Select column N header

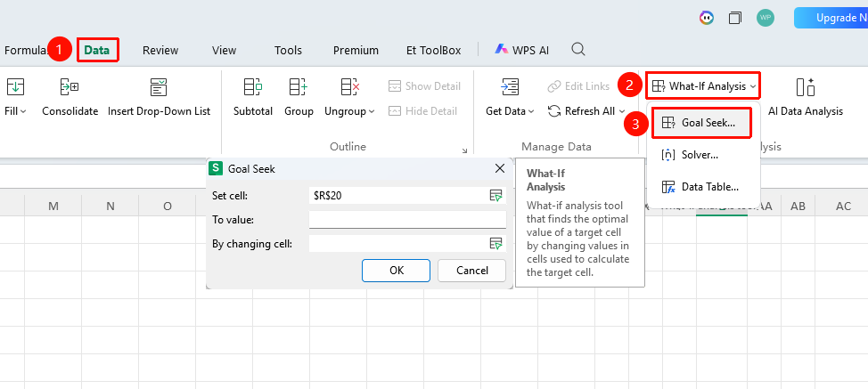[x=111, y=207]
